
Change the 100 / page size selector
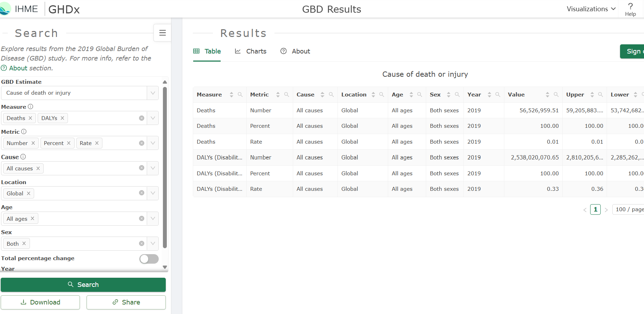[629, 209]
